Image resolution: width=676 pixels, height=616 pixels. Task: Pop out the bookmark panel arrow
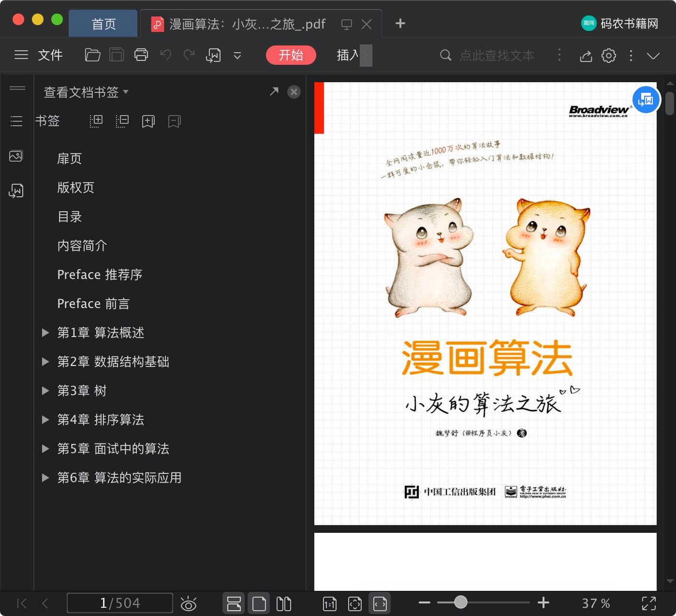tap(274, 91)
